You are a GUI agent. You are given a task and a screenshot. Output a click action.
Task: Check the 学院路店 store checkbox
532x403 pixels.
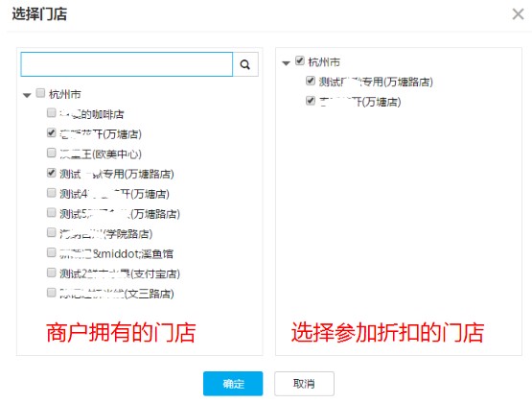(51, 232)
